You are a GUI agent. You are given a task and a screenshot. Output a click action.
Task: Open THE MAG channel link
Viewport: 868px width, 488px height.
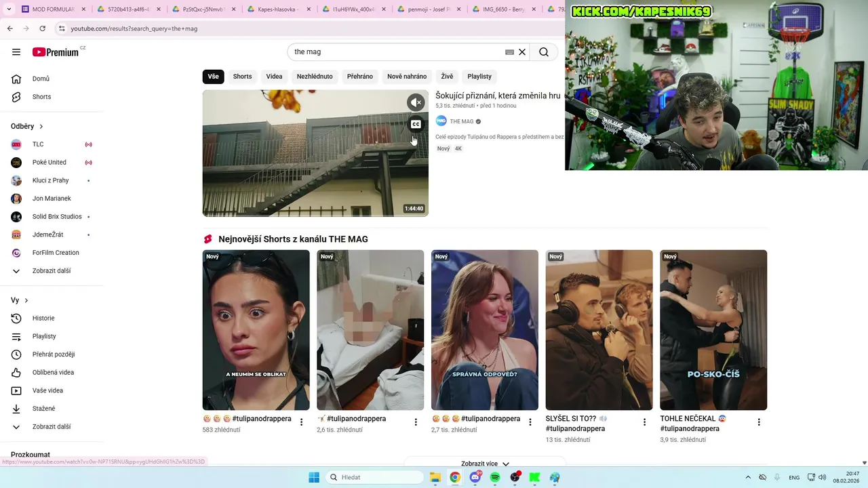[x=462, y=121]
